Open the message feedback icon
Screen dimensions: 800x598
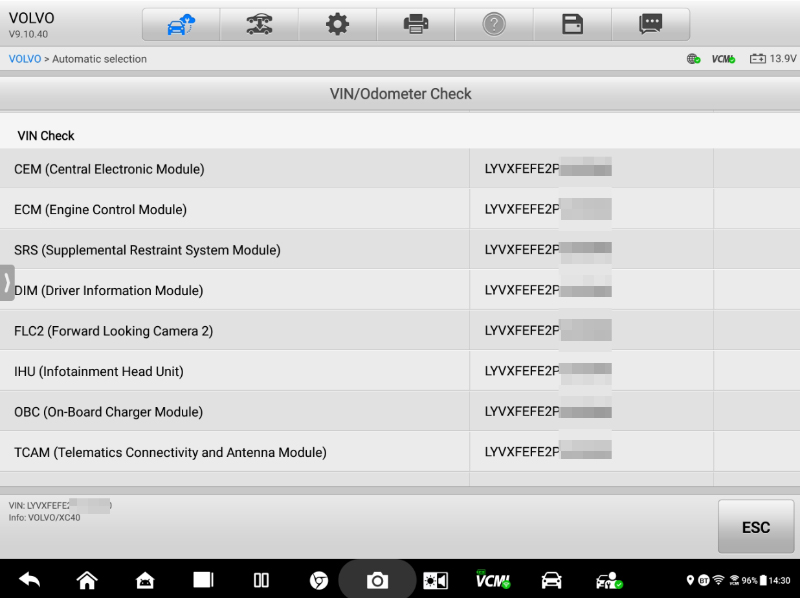pyautogui.click(x=651, y=24)
